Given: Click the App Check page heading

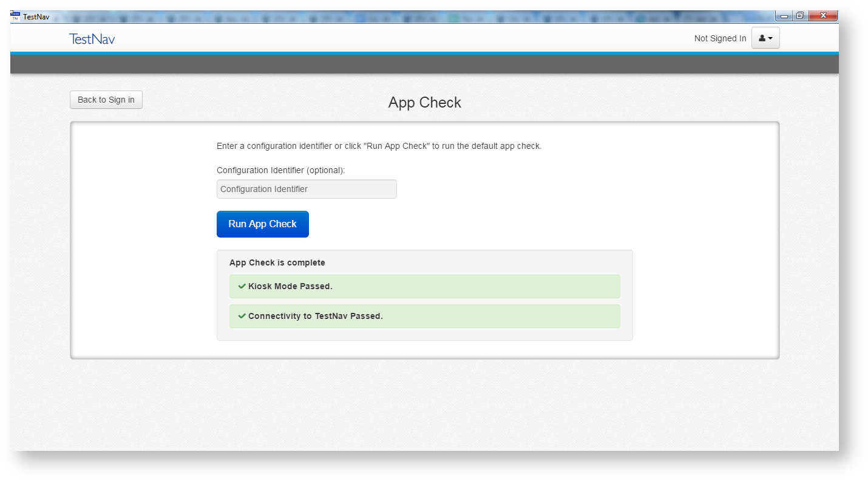Looking at the screenshot, I should [424, 103].
